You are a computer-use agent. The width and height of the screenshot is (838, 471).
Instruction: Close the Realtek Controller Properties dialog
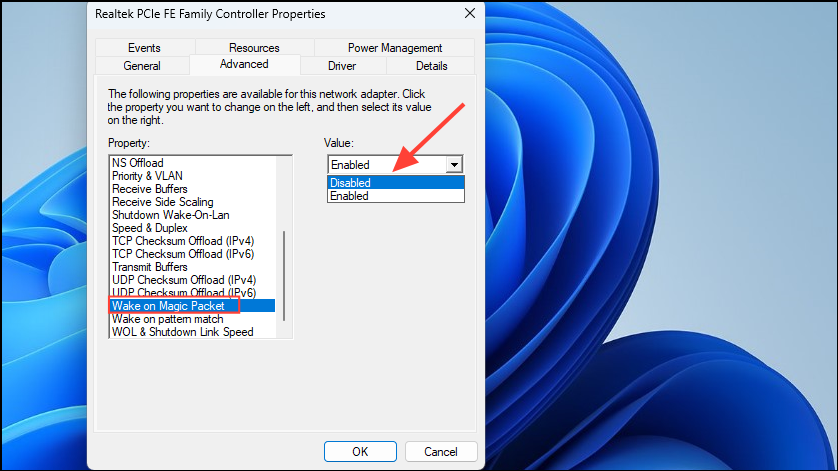click(469, 13)
